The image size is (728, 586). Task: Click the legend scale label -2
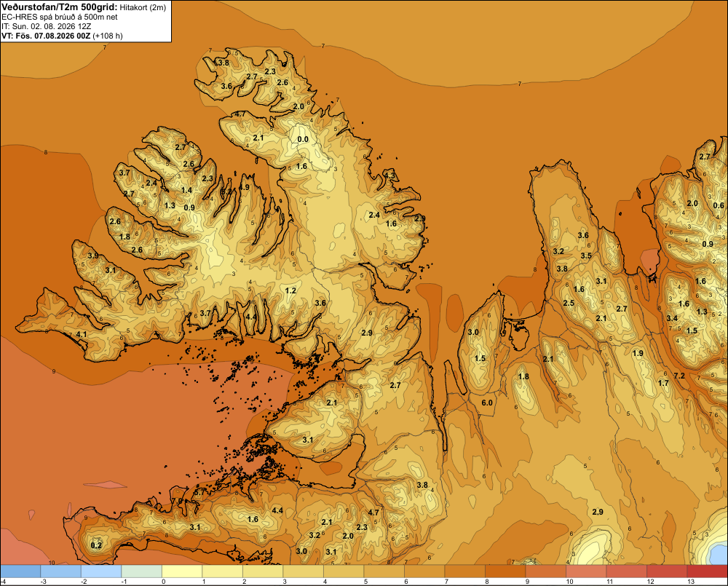(84, 582)
